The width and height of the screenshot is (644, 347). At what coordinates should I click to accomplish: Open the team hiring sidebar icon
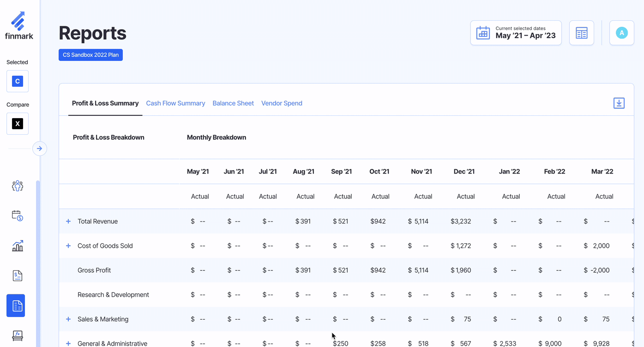(x=18, y=186)
